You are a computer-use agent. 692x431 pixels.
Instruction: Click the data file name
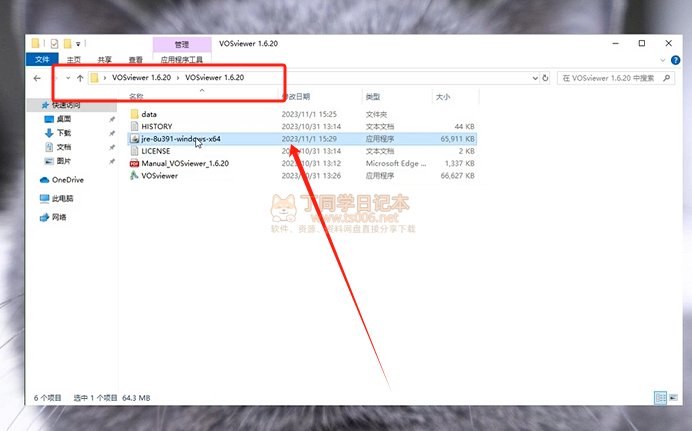149,114
